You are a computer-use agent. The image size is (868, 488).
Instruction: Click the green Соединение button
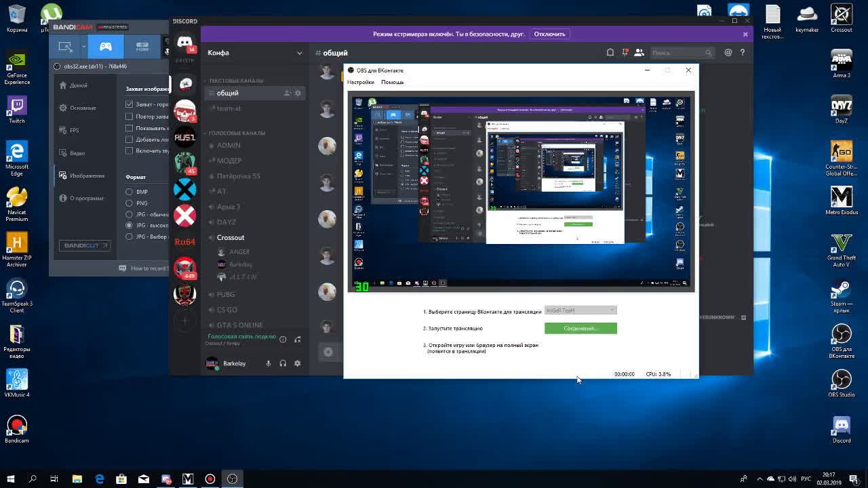pos(580,328)
